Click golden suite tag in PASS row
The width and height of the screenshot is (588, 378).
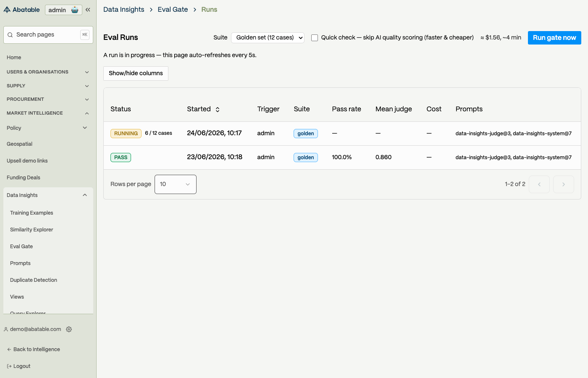pos(306,157)
